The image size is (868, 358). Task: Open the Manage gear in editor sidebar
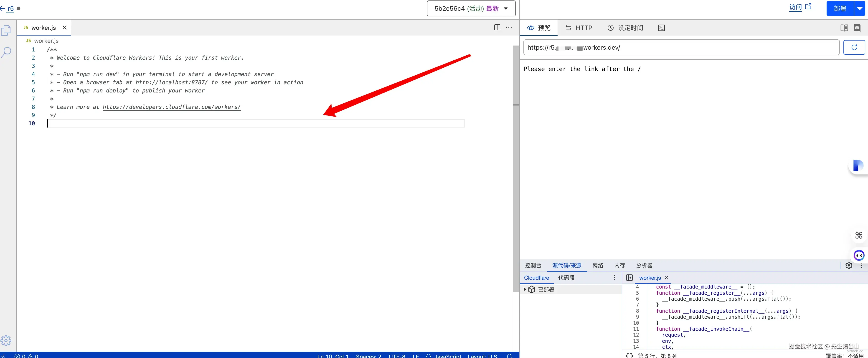click(6, 340)
